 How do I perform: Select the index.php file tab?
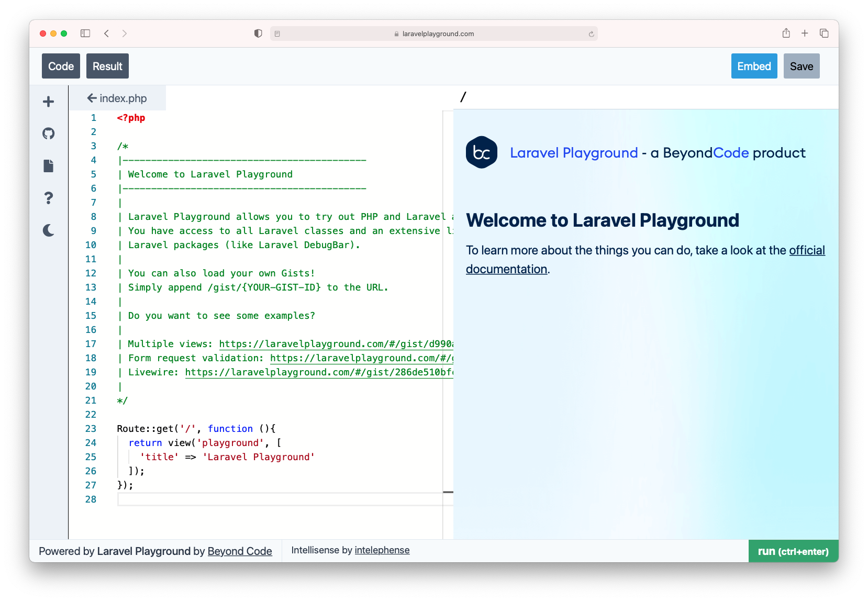click(117, 98)
